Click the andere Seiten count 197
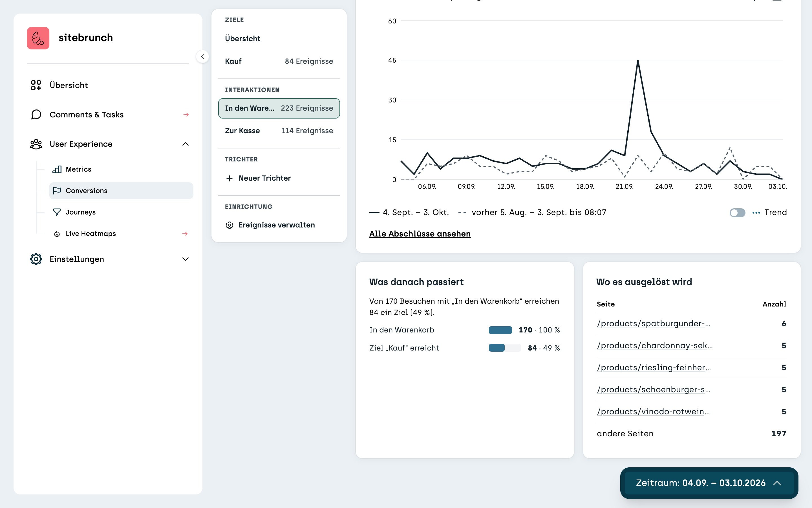812x508 pixels. [779, 434]
